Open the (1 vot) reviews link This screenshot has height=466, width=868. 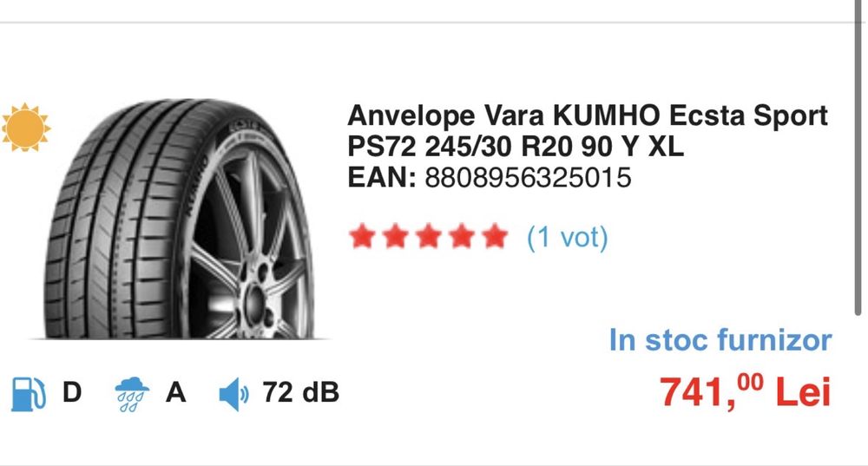[568, 238]
